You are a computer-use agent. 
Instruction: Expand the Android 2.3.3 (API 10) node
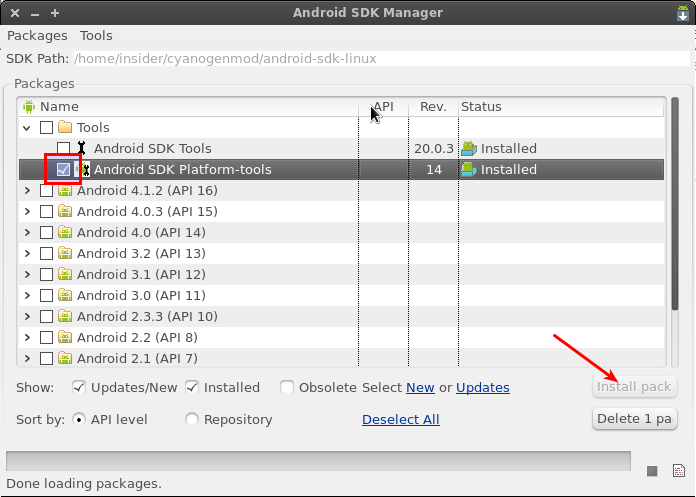(x=27, y=316)
